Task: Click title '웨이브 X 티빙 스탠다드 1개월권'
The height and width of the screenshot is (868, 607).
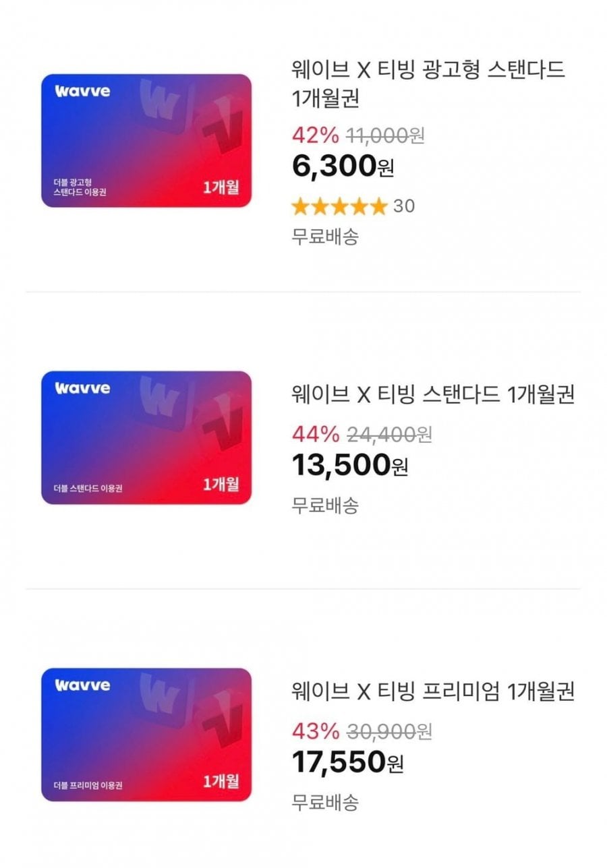Action: pyautogui.click(x=433, y=395)
